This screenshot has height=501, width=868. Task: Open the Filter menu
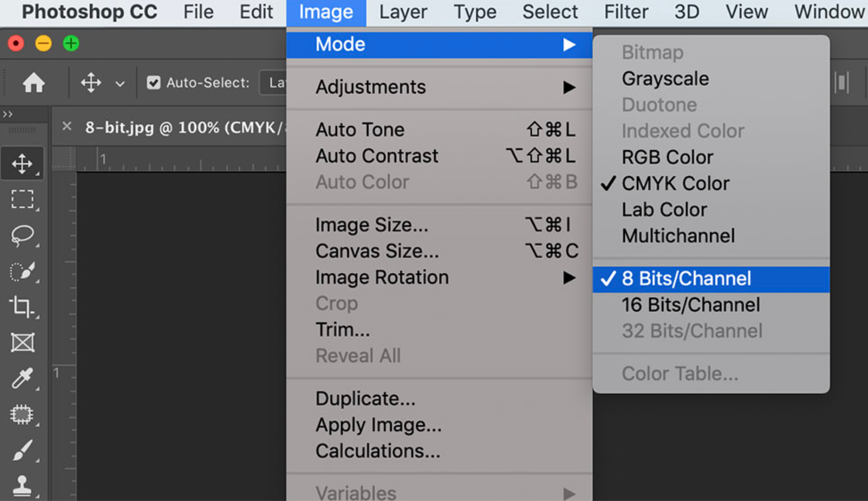(626, 12)
